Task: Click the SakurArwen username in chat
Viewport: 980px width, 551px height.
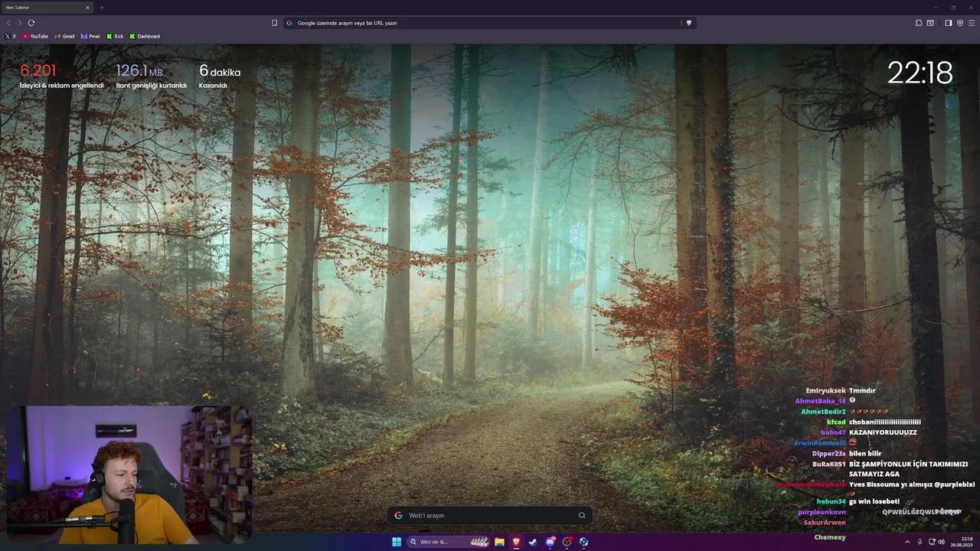Action: pyautogui.click(x=825, y=523)
